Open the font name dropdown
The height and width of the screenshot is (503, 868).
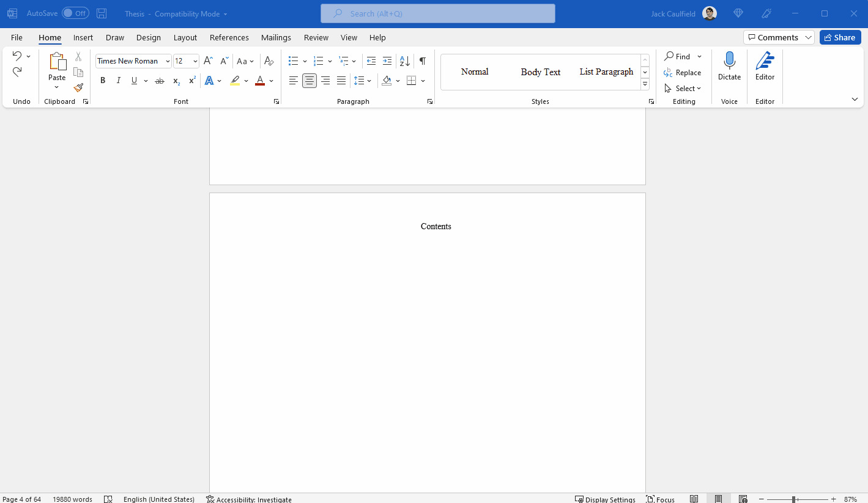(167, 61)
